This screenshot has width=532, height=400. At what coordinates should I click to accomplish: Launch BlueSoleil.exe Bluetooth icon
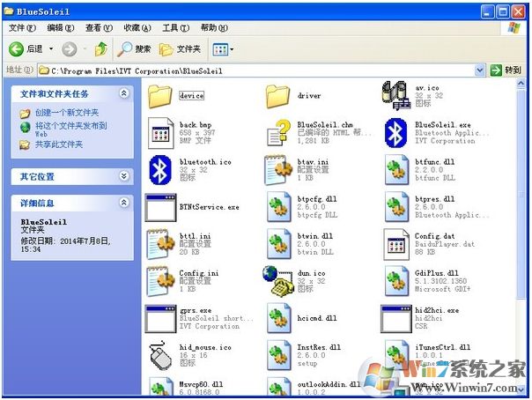pos(396,133)
